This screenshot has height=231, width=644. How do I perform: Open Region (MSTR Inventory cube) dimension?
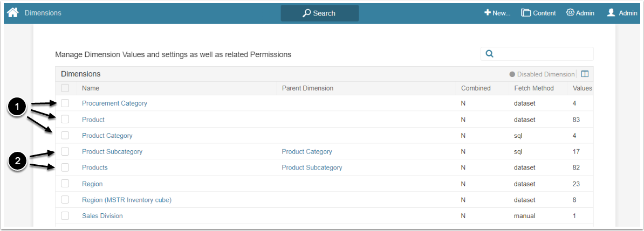coord(127,200)
